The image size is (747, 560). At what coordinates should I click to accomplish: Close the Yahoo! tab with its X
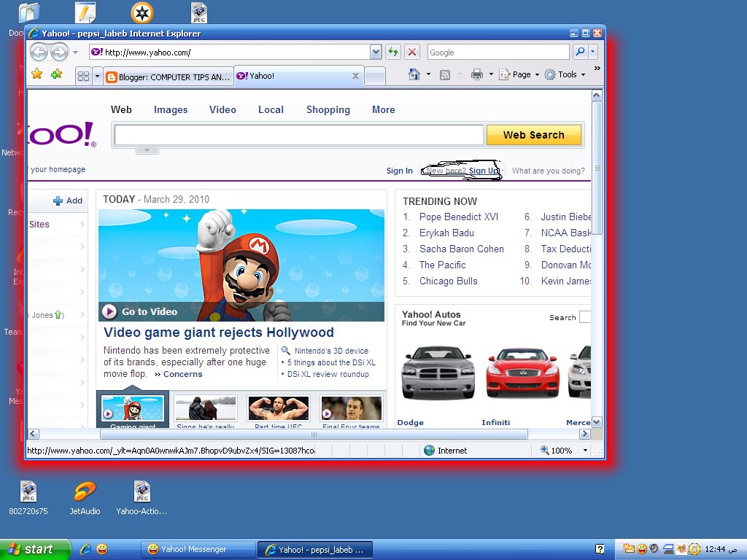point(355,76)
